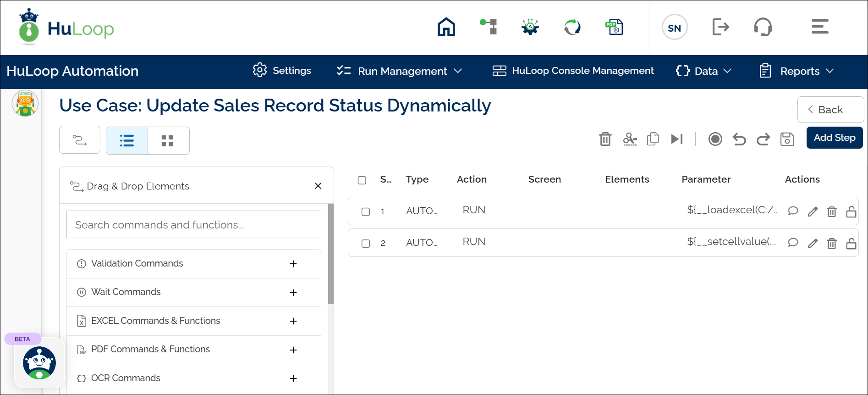Go to the Home icon
The height and width of the screenshot is (395, 868).
pyautogui.click(x=446, y=27)
